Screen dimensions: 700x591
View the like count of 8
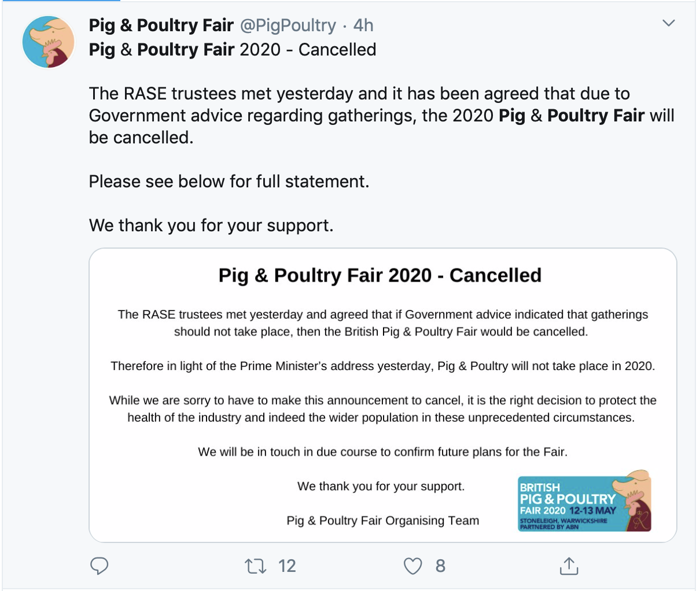[x=440, y=566]
